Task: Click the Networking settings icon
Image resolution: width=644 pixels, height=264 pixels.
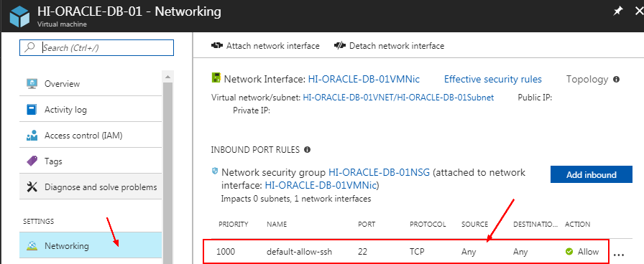Action: click(32, 245)
